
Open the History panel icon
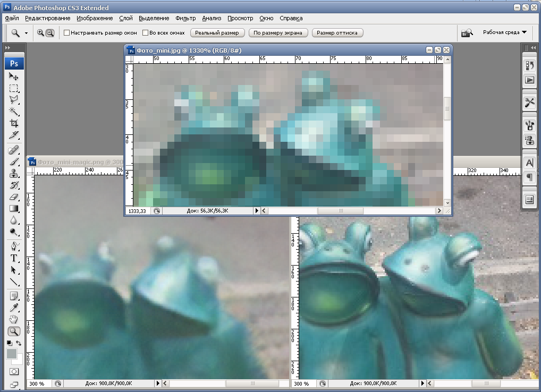click(x=530, y=65)
